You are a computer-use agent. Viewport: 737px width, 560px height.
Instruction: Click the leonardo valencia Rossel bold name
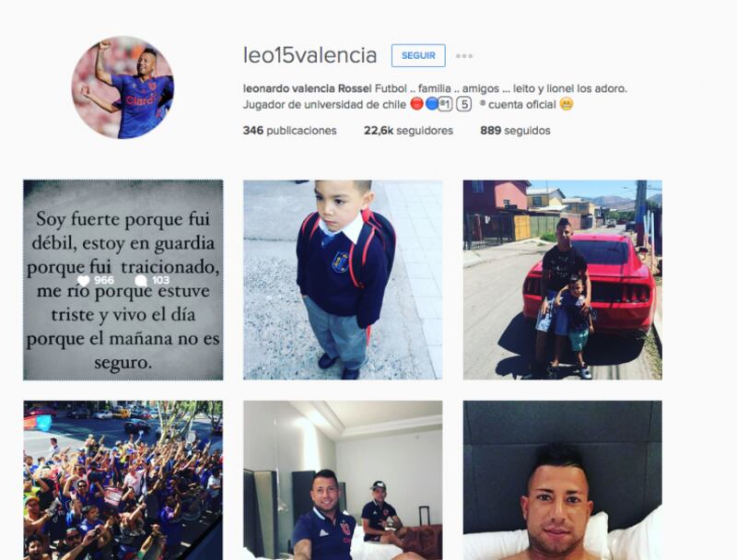pos(308,88)
